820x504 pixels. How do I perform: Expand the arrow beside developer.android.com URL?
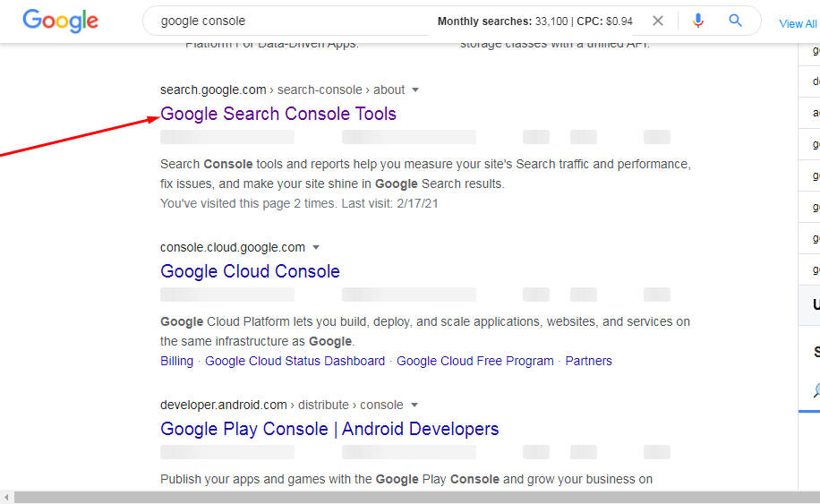414,405
